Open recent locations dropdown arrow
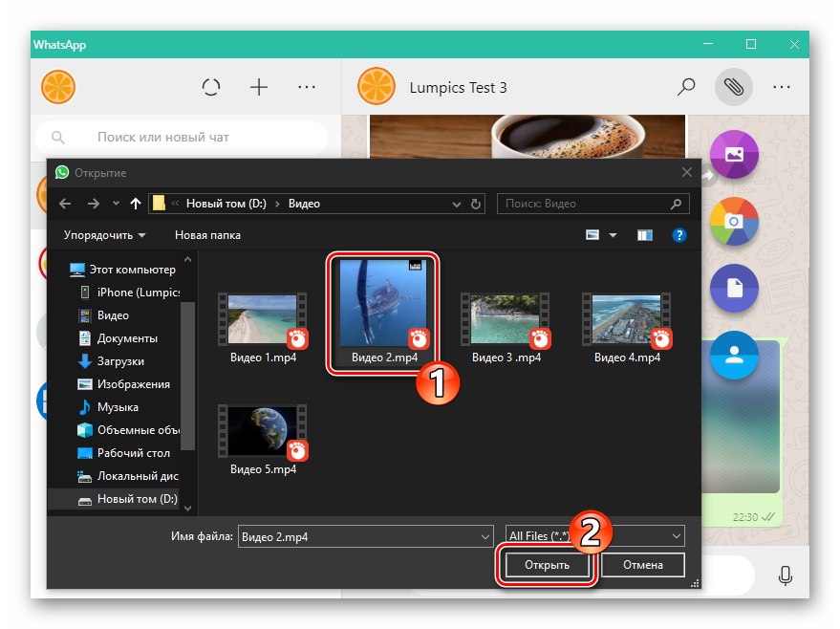The width and height of the screenshot is (840, 629). click(x=116, y=204)
